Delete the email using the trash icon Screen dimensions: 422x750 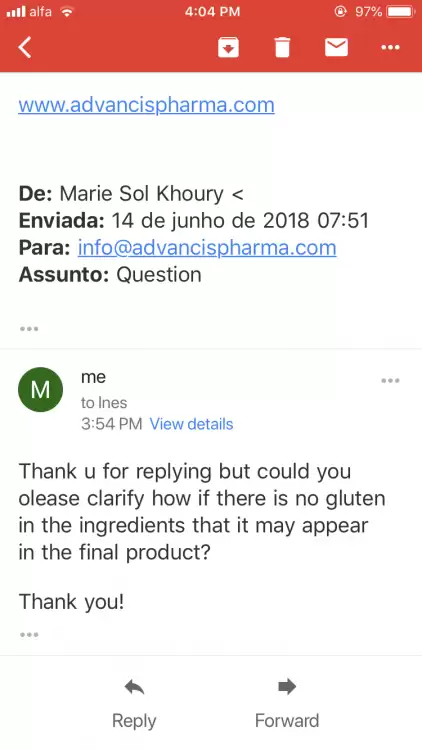[282, 47]
